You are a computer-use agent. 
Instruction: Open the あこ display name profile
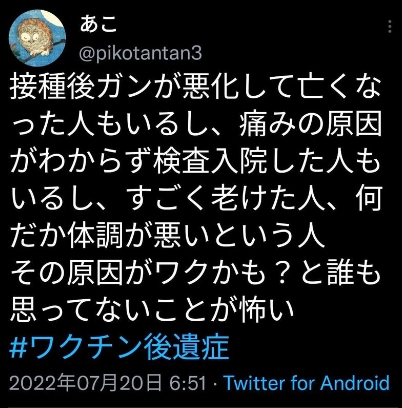(x=98, y=24)
